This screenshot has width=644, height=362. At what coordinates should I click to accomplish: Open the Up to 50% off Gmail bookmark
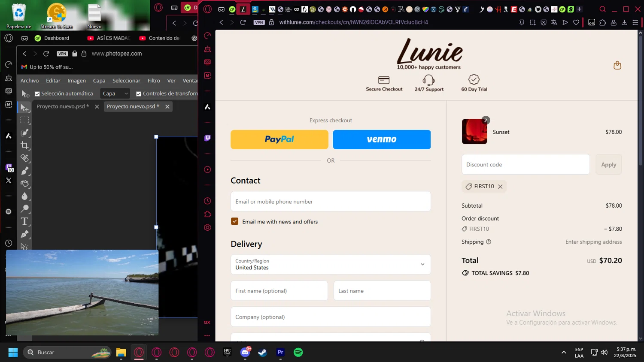[47, 67]
